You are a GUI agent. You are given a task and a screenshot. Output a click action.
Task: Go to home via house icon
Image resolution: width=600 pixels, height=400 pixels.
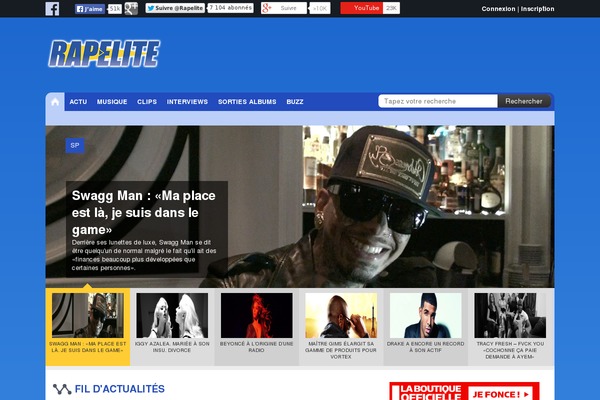tap(55, 102)
